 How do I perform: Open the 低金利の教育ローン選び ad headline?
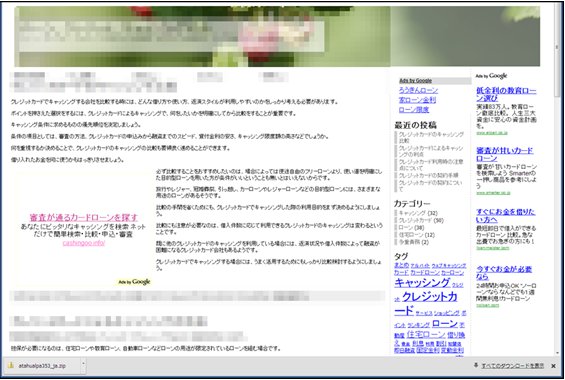(x=506, y=94)
